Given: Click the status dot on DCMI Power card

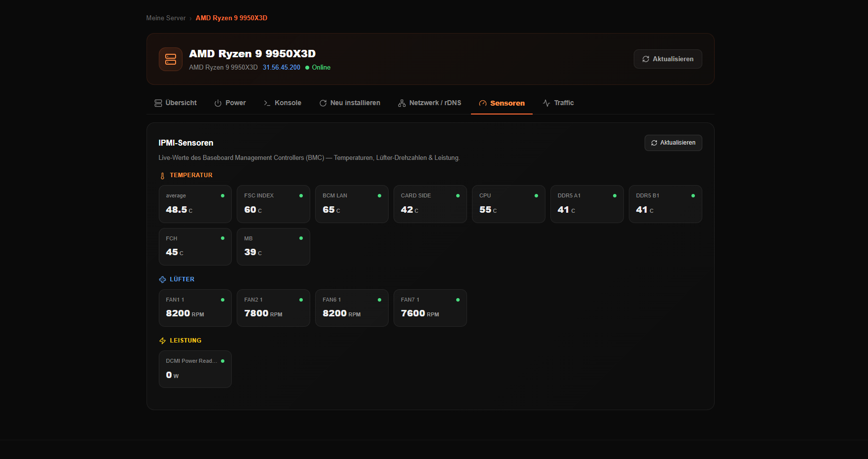Looking at the screenshot, I should pos(222,361).
